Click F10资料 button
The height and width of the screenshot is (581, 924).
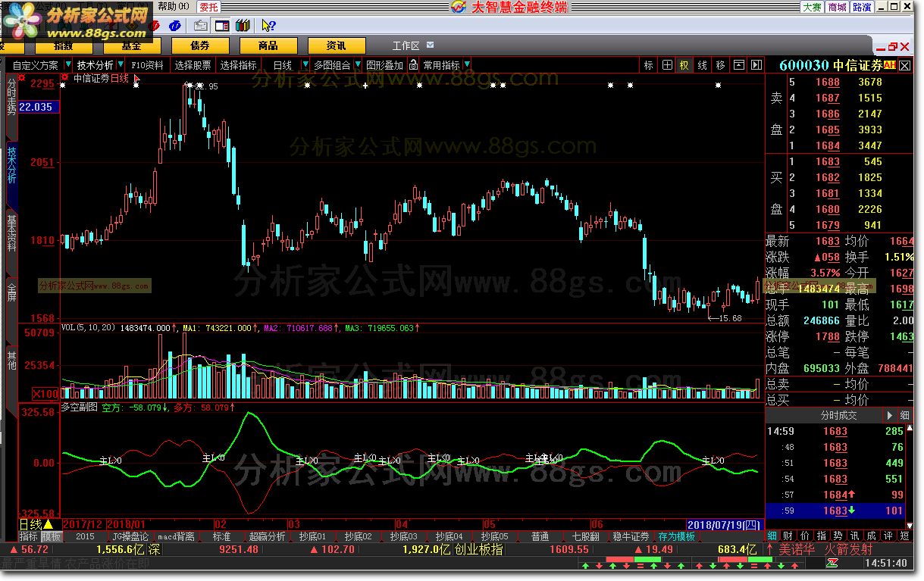click(x=147, y=65)
